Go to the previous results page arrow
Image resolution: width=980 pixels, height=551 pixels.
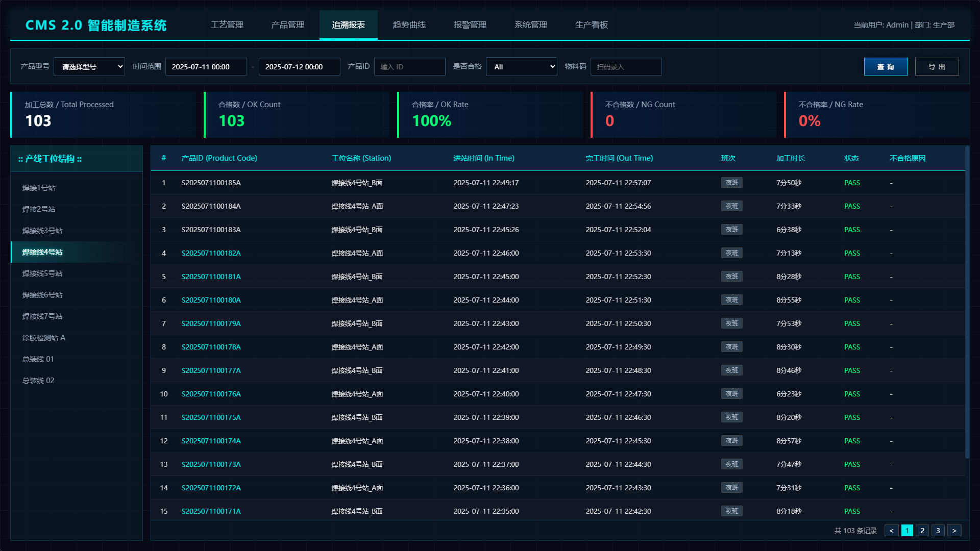click(x=891, y=531)
